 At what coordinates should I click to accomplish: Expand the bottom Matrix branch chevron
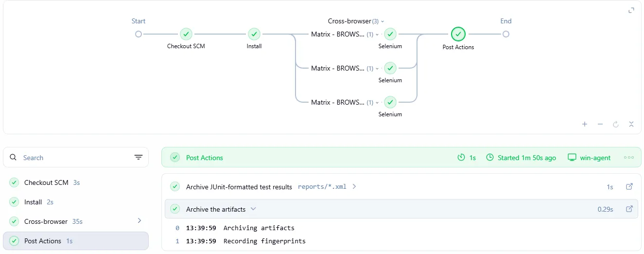pos(377,103)
